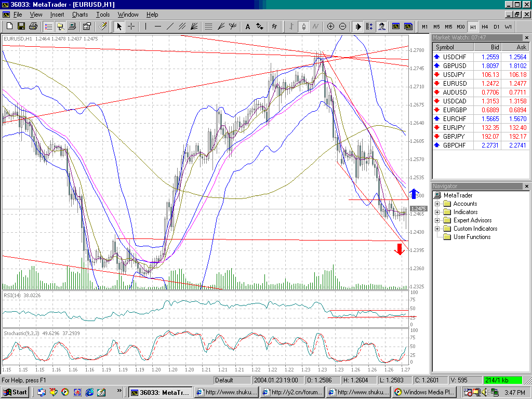This screenshot has width=532, height=399.
Task: Switch to Line Chart mode
Action: (x=315, y=26)
